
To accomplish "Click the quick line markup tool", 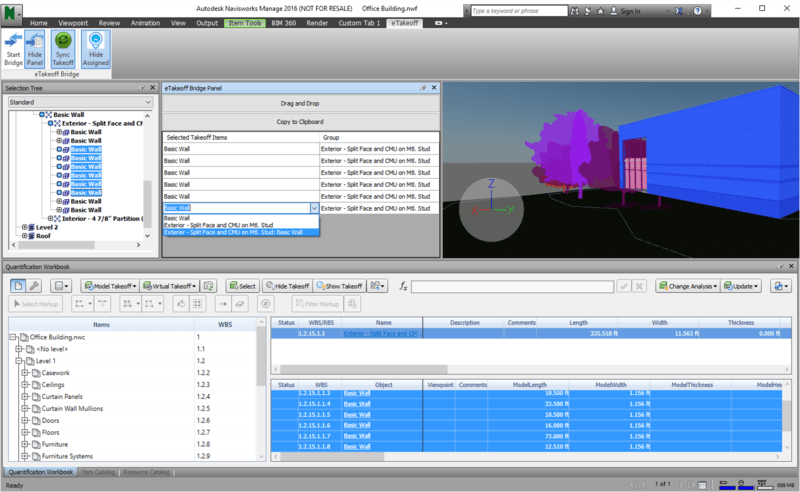I will click(103, 304).
